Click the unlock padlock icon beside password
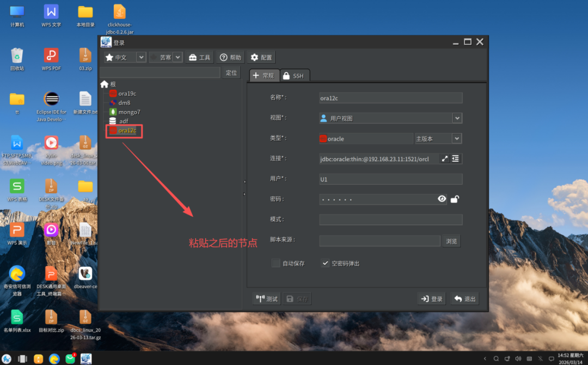This screenshot has height=365, width=588. (455, 199)
